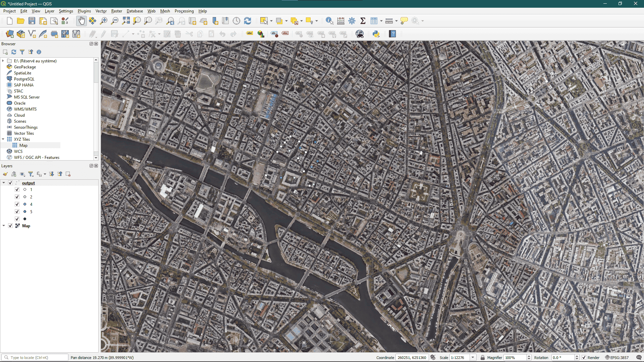Select the New GeoPackage Layer tool

click(x=21, y=34)
